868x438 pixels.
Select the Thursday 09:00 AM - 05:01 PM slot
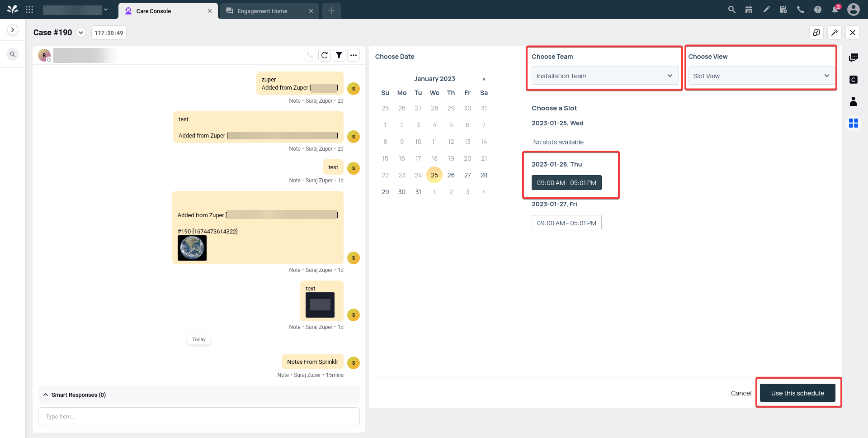566,183
